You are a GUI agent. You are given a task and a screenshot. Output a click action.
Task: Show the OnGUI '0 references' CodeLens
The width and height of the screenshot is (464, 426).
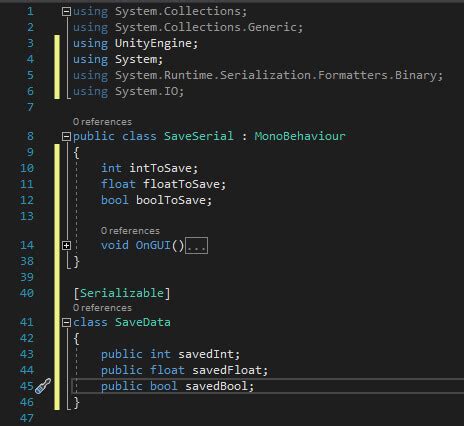click(x=130, y=231)
